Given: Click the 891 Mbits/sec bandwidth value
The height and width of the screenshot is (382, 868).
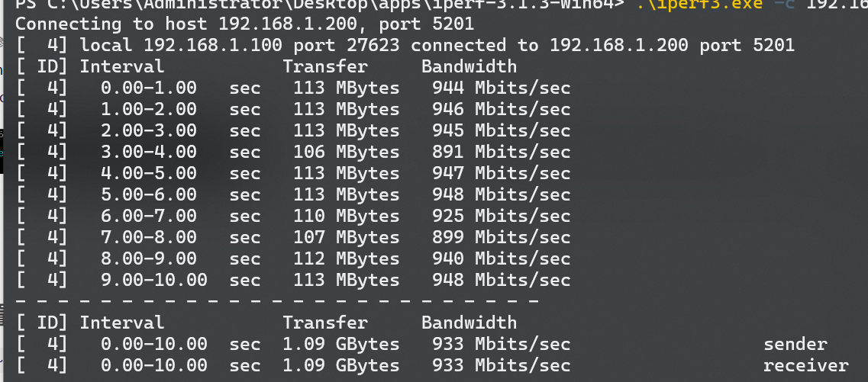Looking at the screenshot, I should [501, 152].
